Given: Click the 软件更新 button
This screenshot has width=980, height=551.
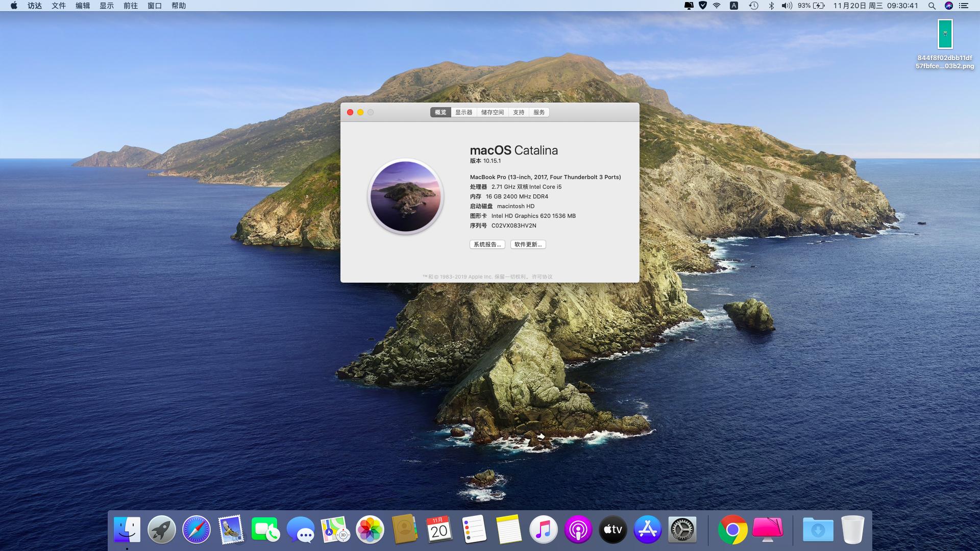Looking at the screenshot, I should point(528,244).
